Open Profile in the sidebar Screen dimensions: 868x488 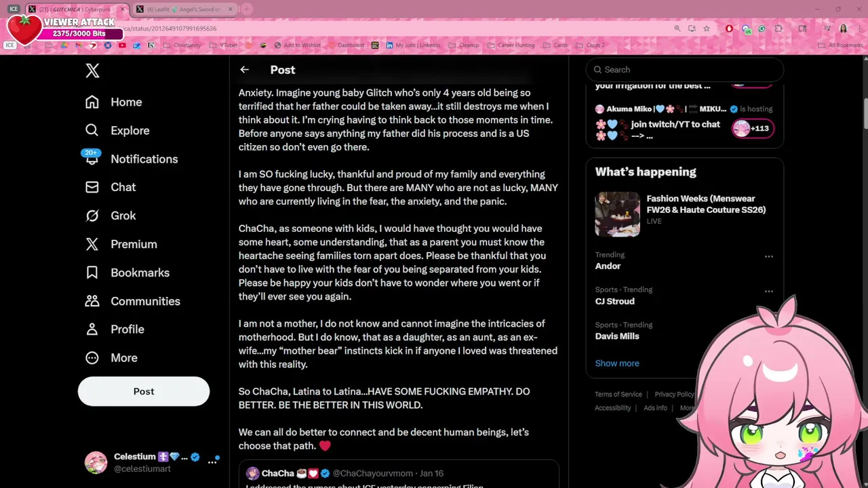click(115, 329)
